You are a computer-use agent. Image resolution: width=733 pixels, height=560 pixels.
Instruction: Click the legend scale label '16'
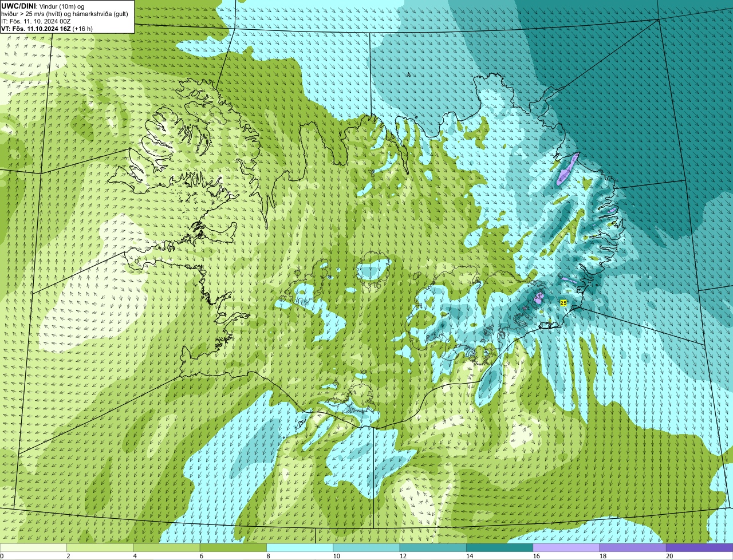tap(536, 556)
